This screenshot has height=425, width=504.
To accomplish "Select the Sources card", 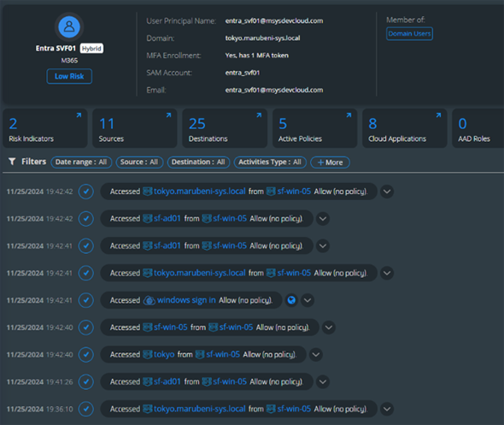I will click(135, 128).
